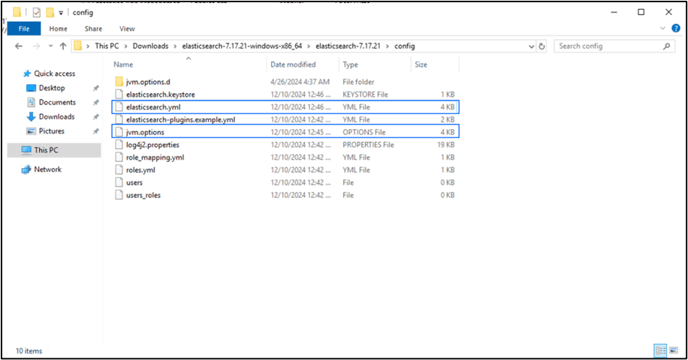Sort by the Name column header
Screen dimensions: 688x360
tap(123, 65)
